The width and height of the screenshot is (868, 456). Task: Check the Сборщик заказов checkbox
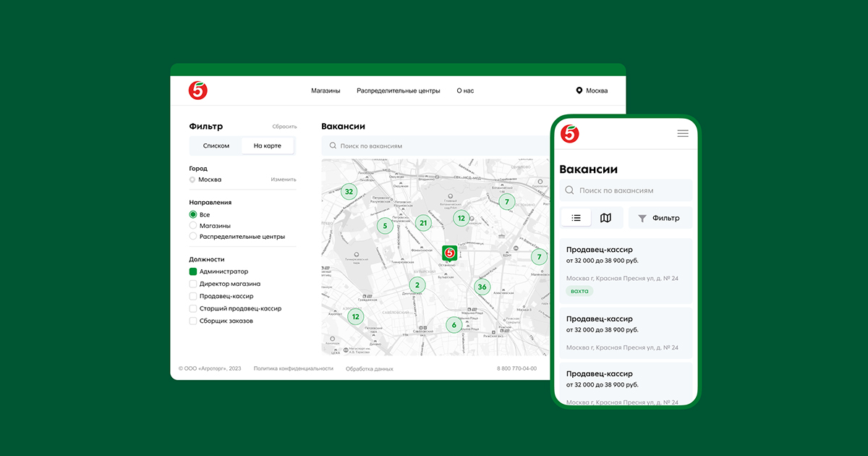coord(193,321)
